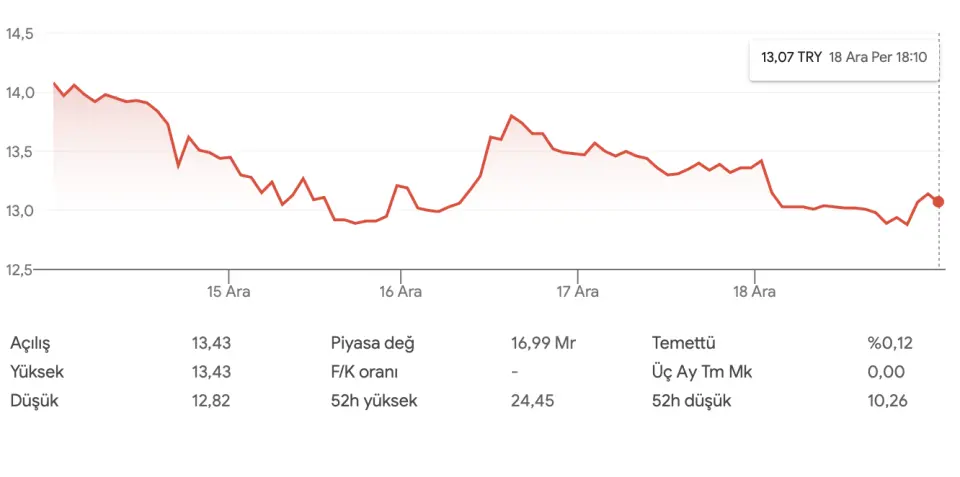The height and width of the screenshot is (477, 960).
Task: Select the 16 Ara date label
Action: [x=401, y=292]
